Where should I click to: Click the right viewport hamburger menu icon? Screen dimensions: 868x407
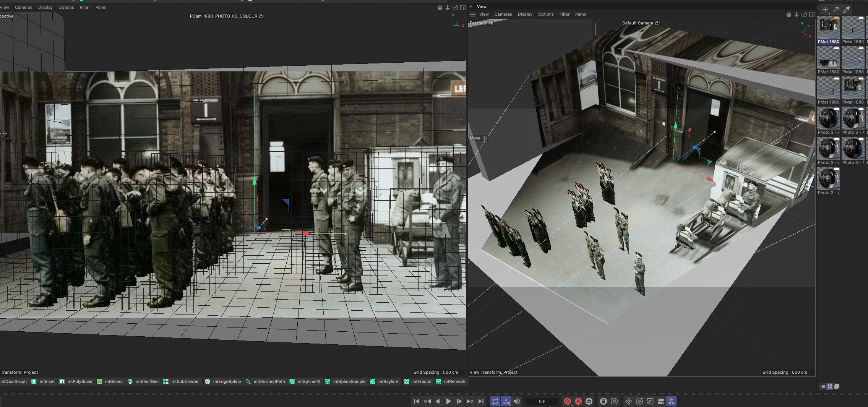(473, 15)
